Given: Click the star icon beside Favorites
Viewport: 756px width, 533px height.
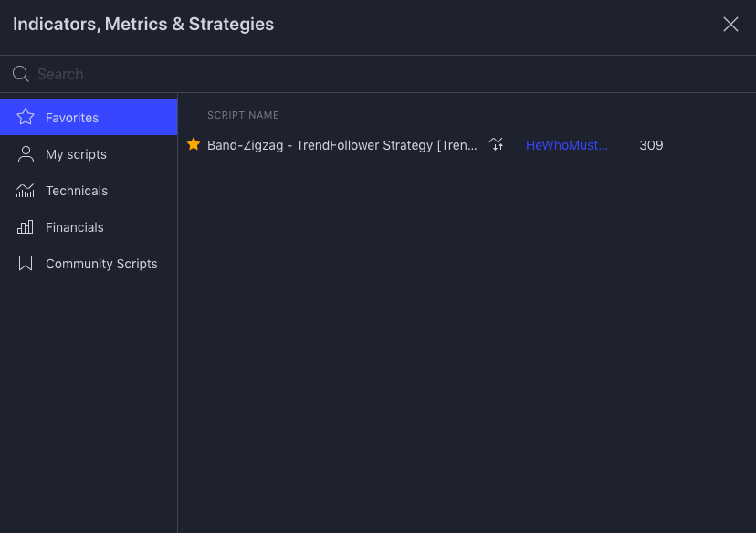Looking at the screenshot, I should point(26,117).
